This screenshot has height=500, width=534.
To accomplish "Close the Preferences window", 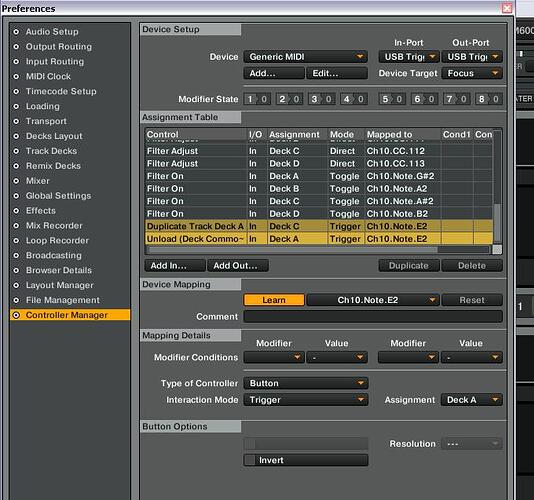I will [507, 8].
